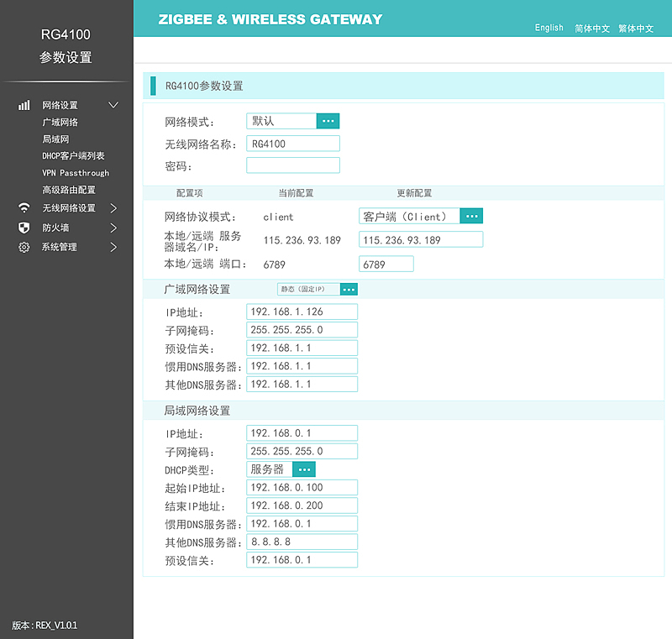Select the 防火墙 menu item
The width and height of the screenshot is (672, 639).
click(55, 228)
